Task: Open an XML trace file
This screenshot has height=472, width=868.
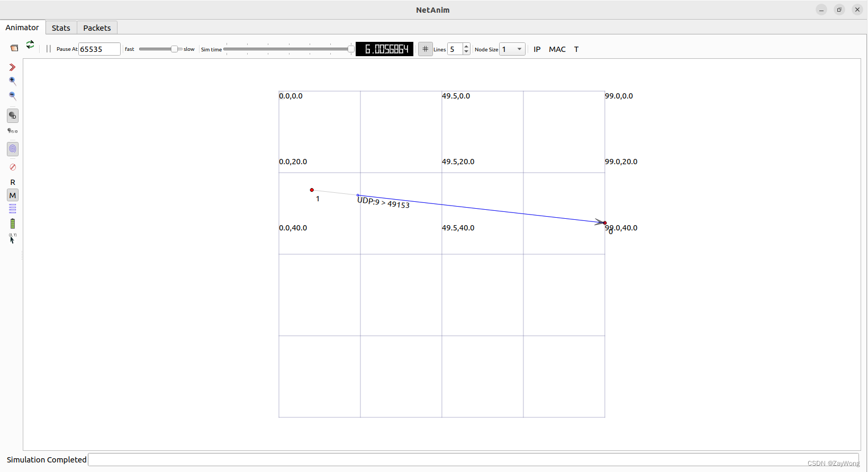Action: tap(14, 48)
